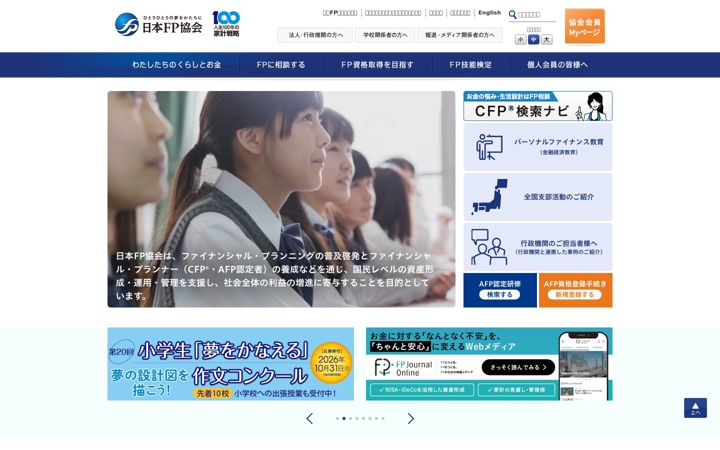Open the 100 人生100年の家計戦略 logo
720x450 pixels.
(226, 24)
